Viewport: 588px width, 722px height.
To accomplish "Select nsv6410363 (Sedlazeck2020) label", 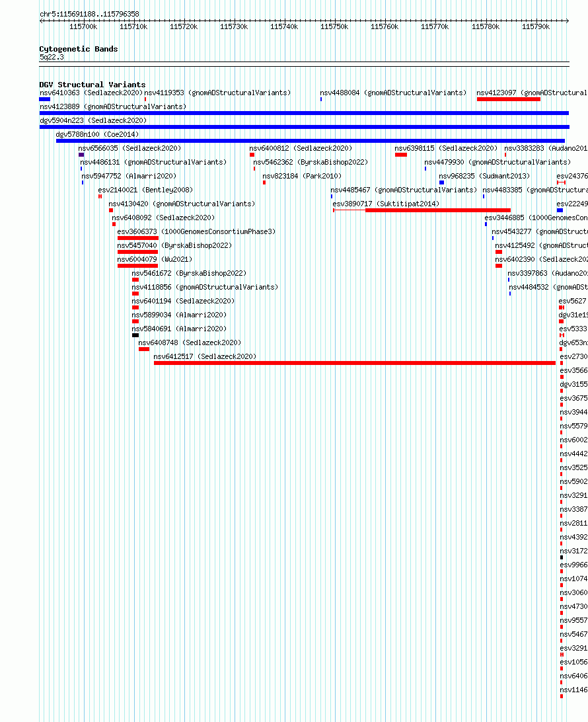I will click(91, 93).
